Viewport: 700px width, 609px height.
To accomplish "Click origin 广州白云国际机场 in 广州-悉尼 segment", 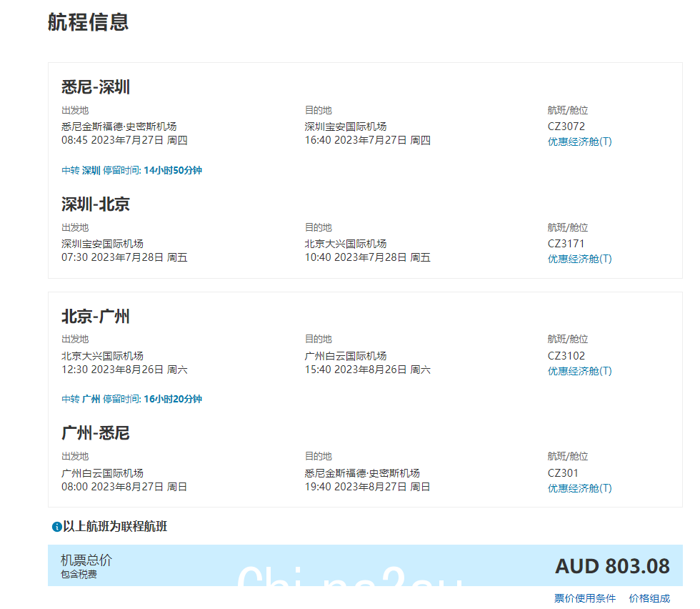I will [x=102, y=473].
